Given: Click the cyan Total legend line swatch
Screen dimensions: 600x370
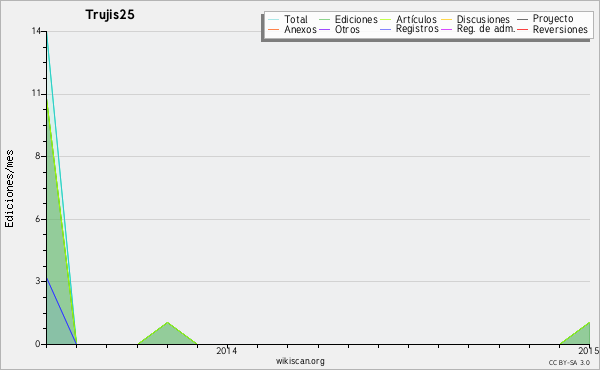Looking at the screenshot, I should coord(274,19).
